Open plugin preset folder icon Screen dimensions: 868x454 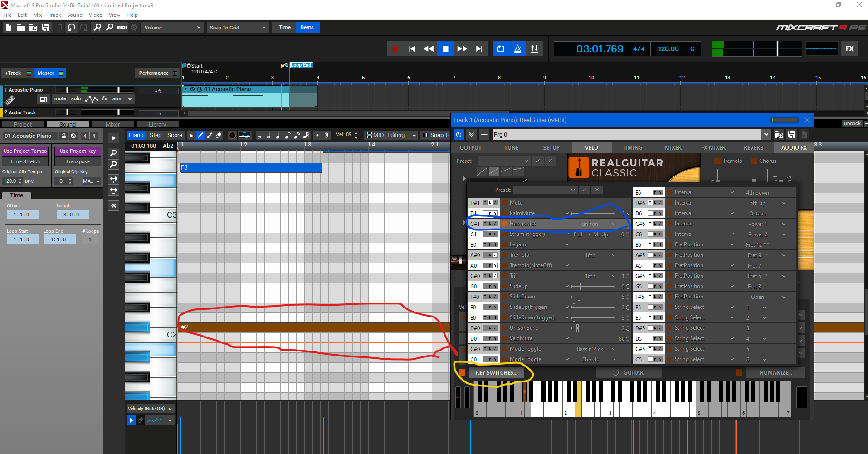(x=779, y=134)
